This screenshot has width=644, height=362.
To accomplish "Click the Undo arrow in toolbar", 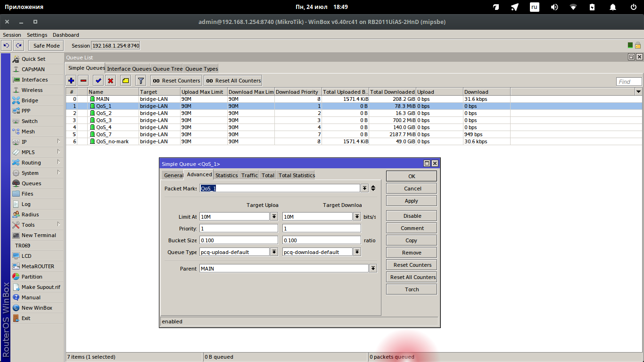I will 7,46.
